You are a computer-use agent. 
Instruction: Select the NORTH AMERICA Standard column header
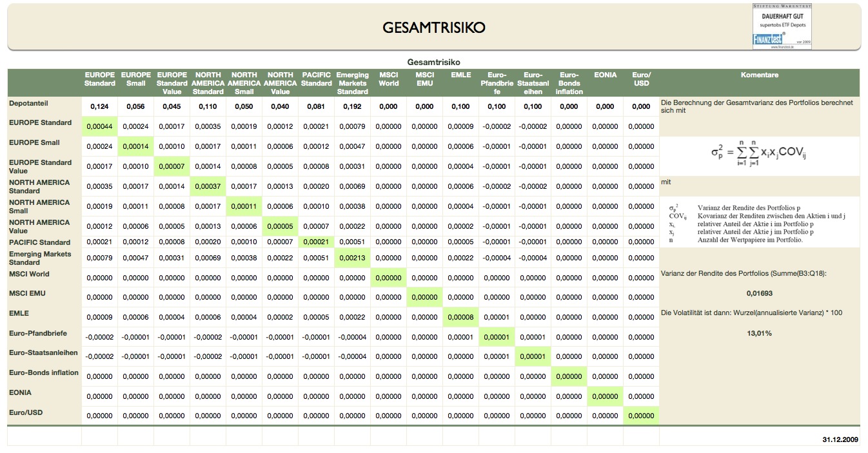point(208,83)
